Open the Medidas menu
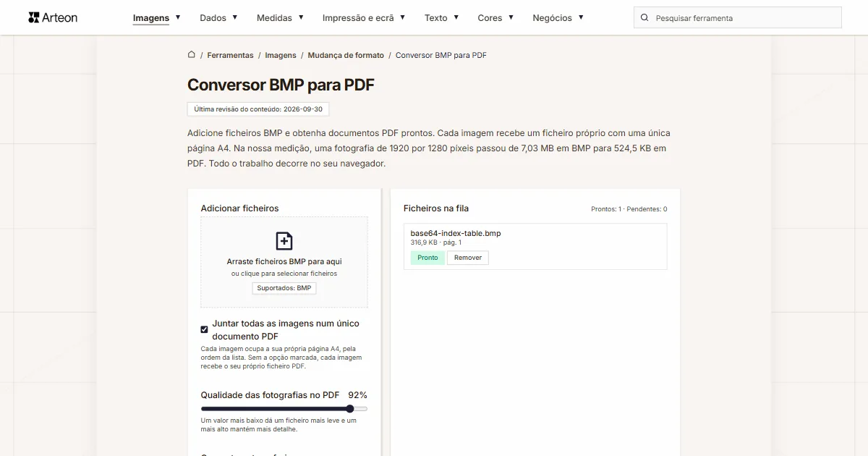Screen dimensions: 868x456 274,17
